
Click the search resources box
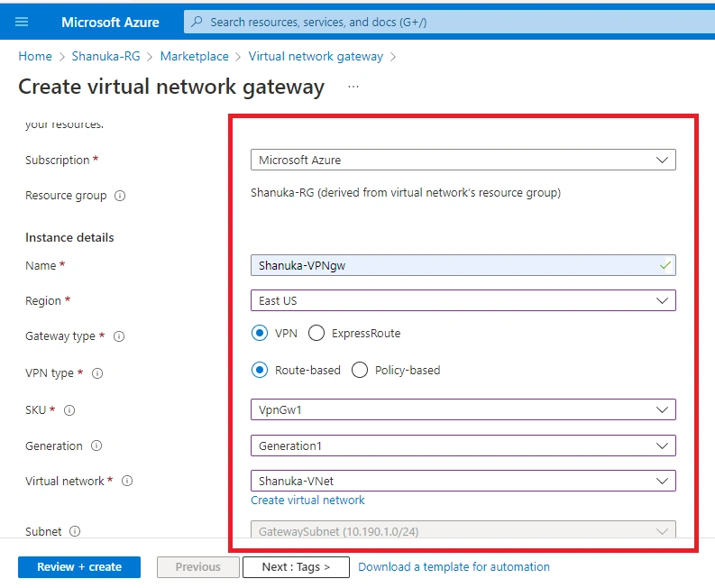click(x=449, y=22)
